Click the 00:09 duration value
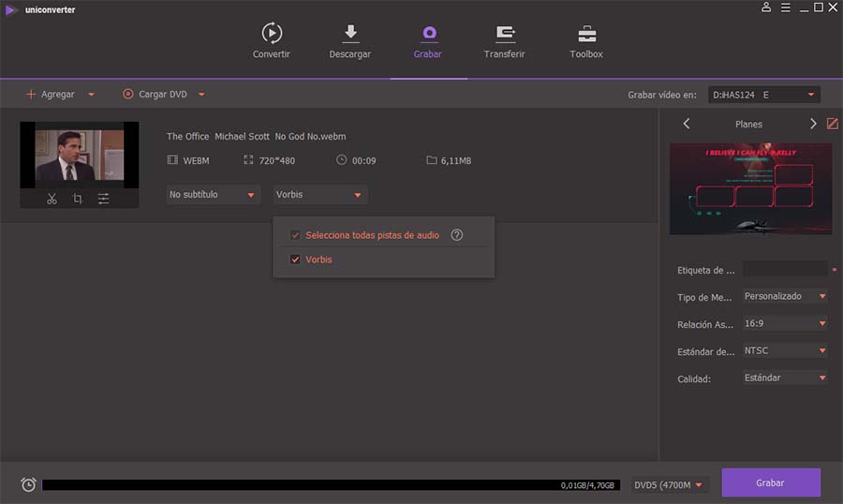The width and height of the screenshot is (843, 504). click(x=364, y=161)
